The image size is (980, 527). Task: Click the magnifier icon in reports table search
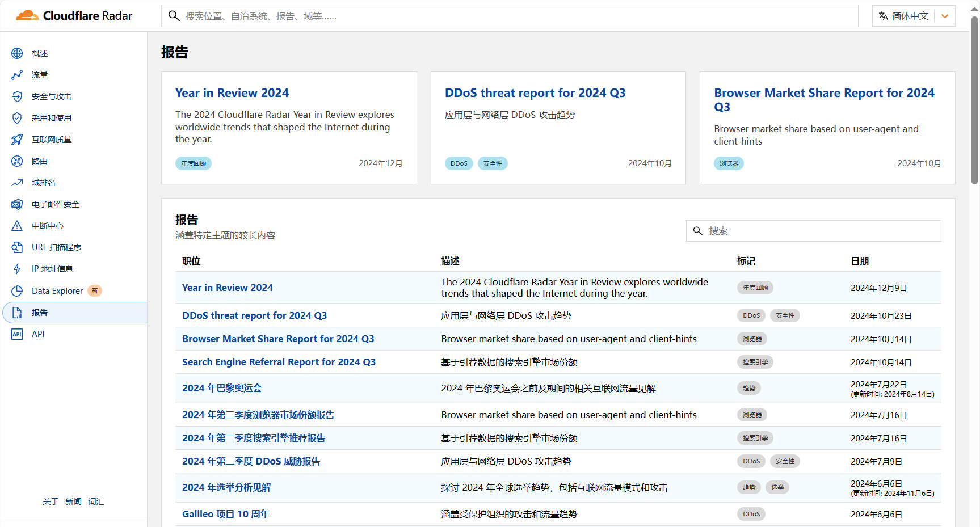pos(698,231)
